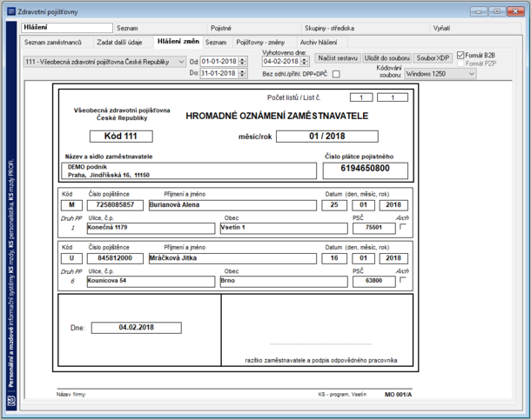Tick the Arch checkbox for Burianová Alena
Screen dimensions: 531x420
pyautogui.click(x=403, y=227)
